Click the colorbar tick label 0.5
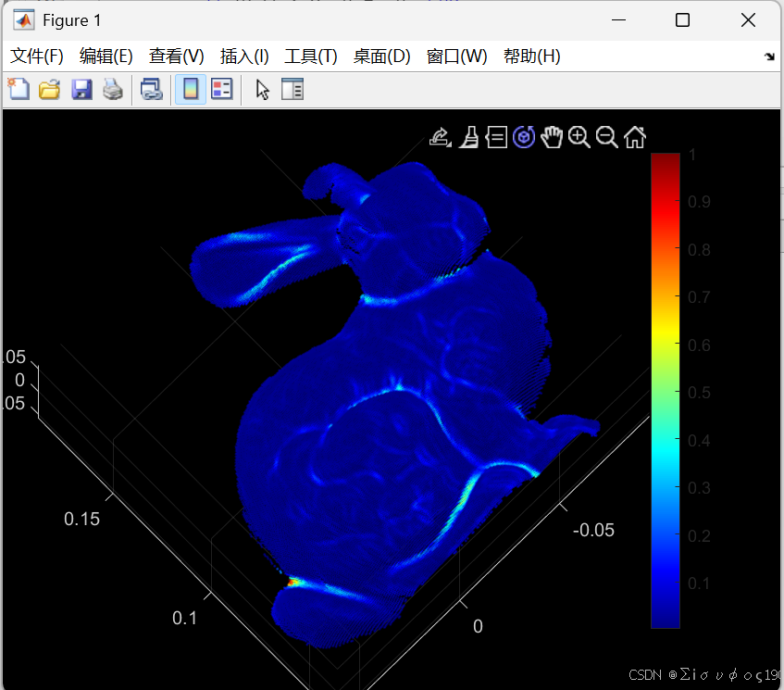Viewport: 784px width, 690px height. 699,393
